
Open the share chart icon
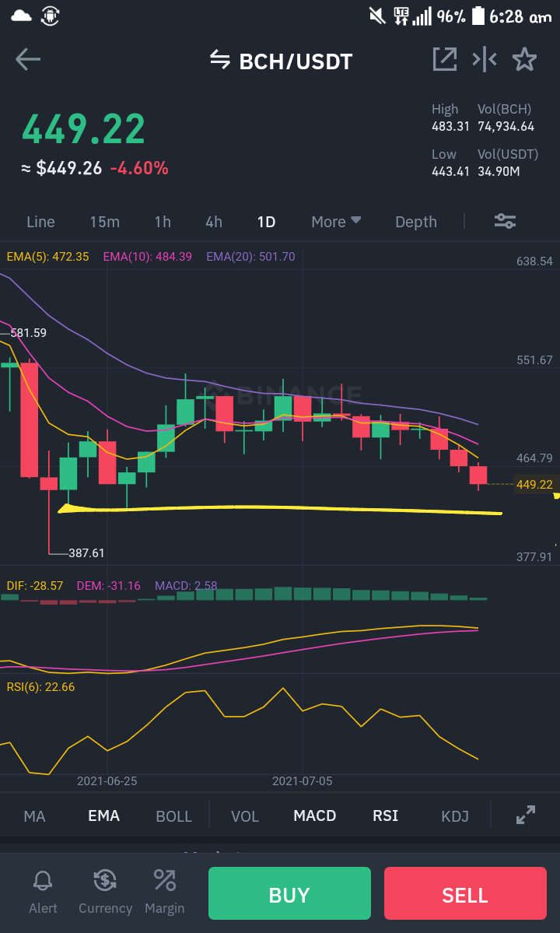[x=445, y=59]
